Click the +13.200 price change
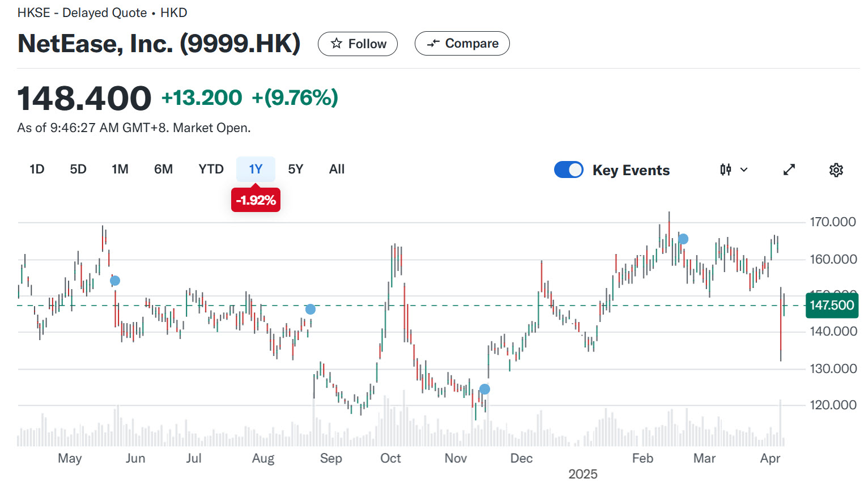 (x=202, y=98)
